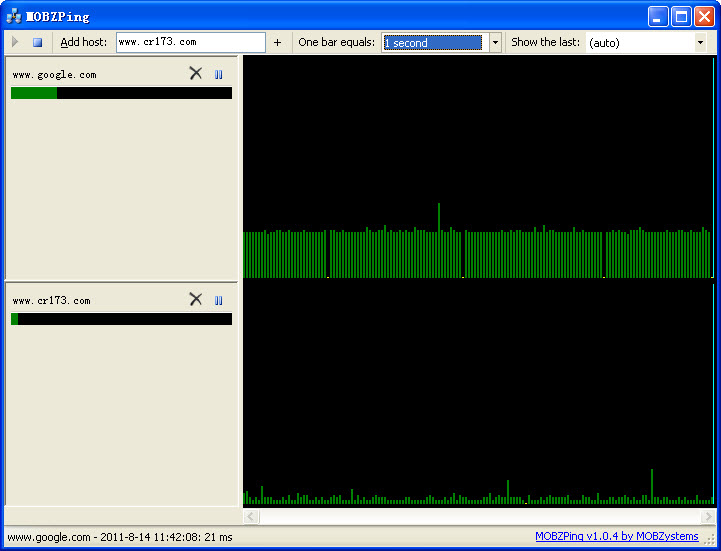721x551 pixels.
Task: Open the 'One bar equals' dropdown arrow
Action: [x=495, y=43]
